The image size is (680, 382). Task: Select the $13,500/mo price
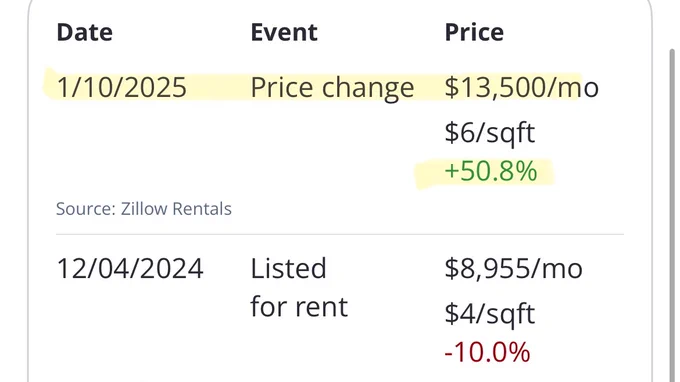click(522, 87)
